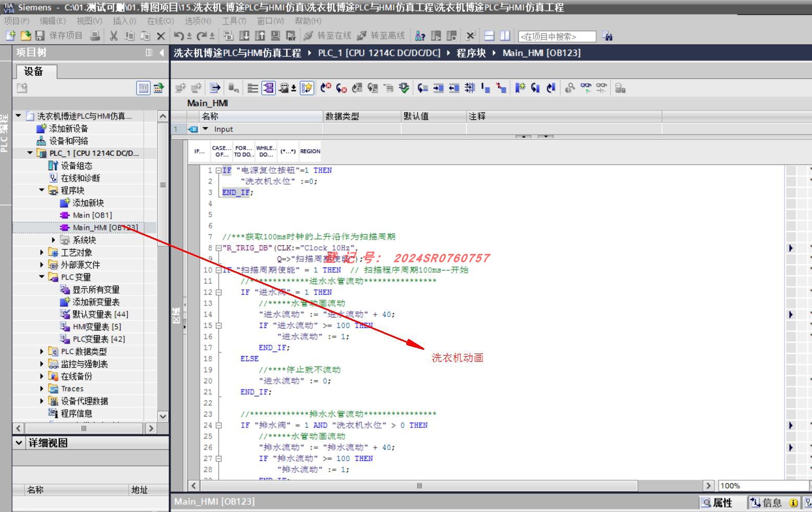Insert REGION template
Viewport: 812px width, 512px height.
point(310,151)
